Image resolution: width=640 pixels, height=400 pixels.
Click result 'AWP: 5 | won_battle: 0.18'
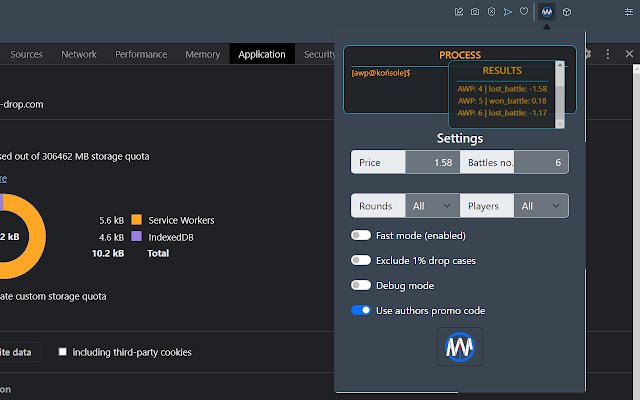pyautogui.click(x=502, y=101)
